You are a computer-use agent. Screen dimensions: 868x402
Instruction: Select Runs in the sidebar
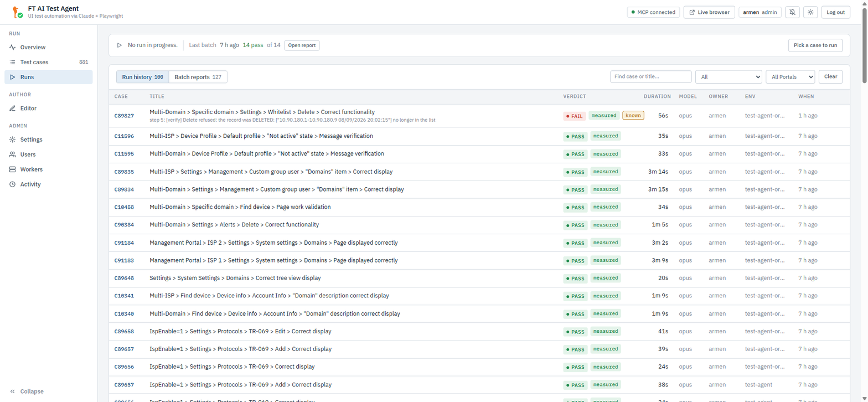[x=49, y=78]
